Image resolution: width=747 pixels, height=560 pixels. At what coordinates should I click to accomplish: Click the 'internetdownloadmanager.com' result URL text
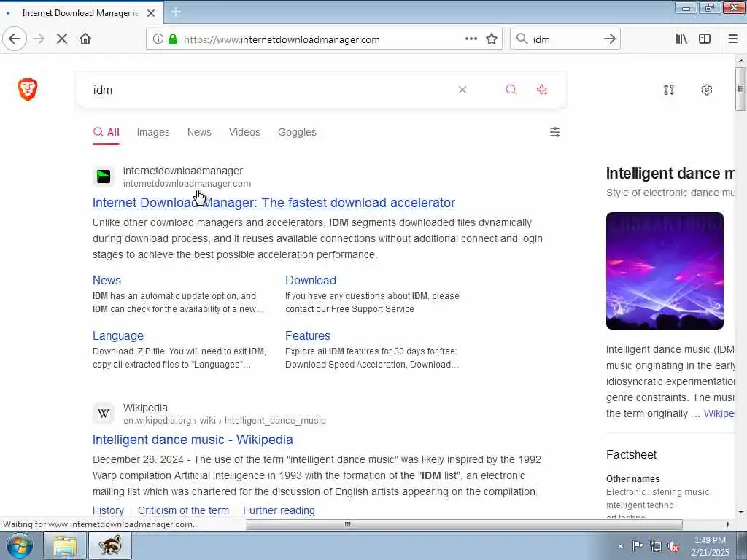[x=187, y=183]
